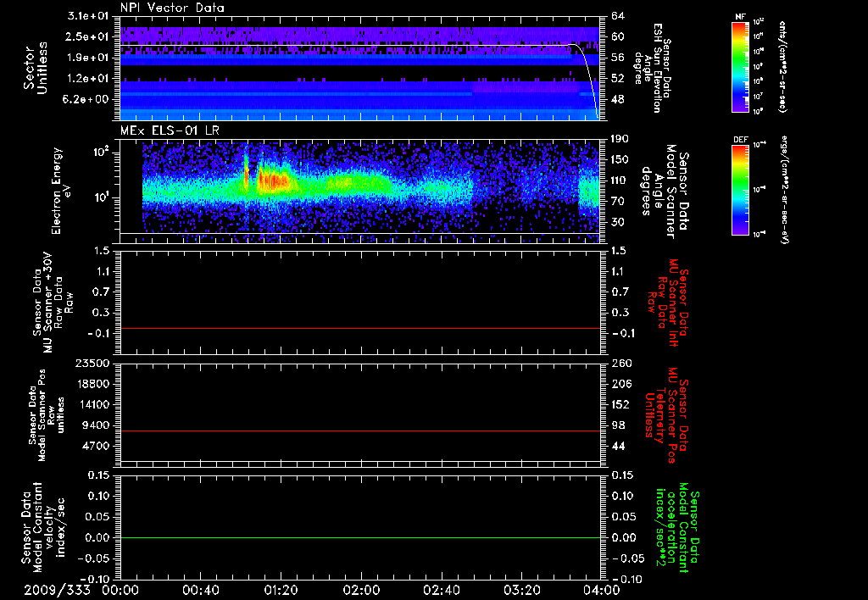Click the NF color scale bar
The height and width of the screenshot is (600, 868).
point(740,66)
